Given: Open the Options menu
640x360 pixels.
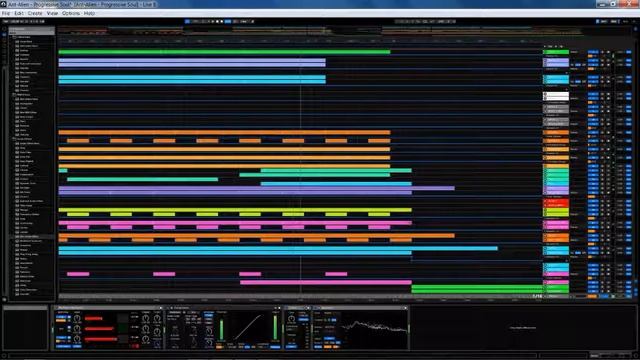Looking at the screenshot, I should [71, 13].
